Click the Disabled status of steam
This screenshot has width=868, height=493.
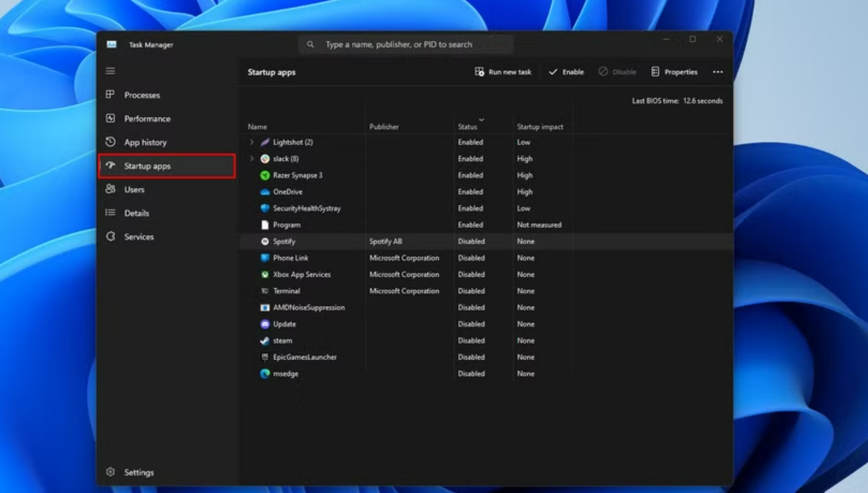(471, 341)
